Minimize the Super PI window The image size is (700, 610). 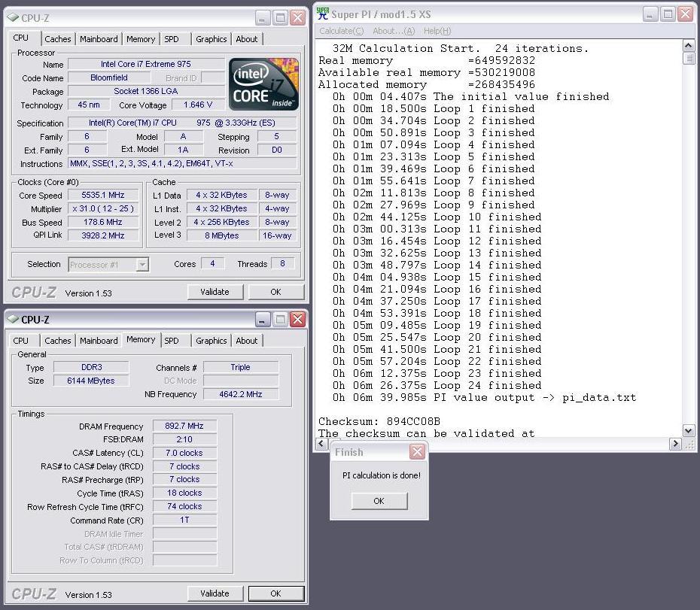(650, 14)
